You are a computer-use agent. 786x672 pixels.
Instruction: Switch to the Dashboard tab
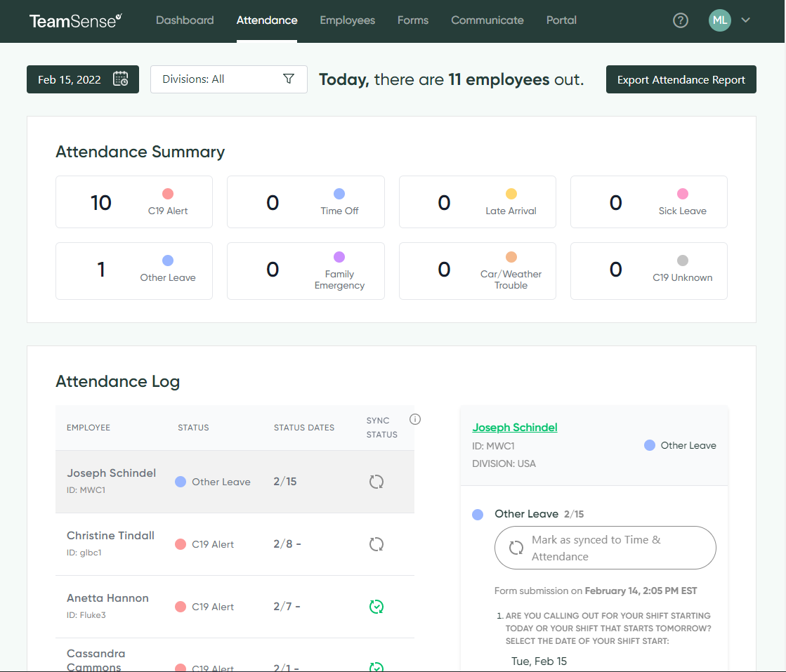point(185,20)
